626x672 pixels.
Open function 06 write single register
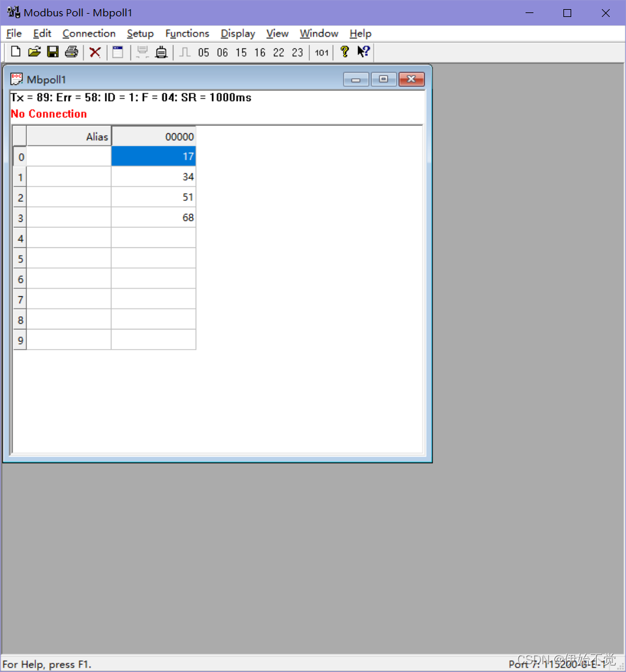(222, 53)
